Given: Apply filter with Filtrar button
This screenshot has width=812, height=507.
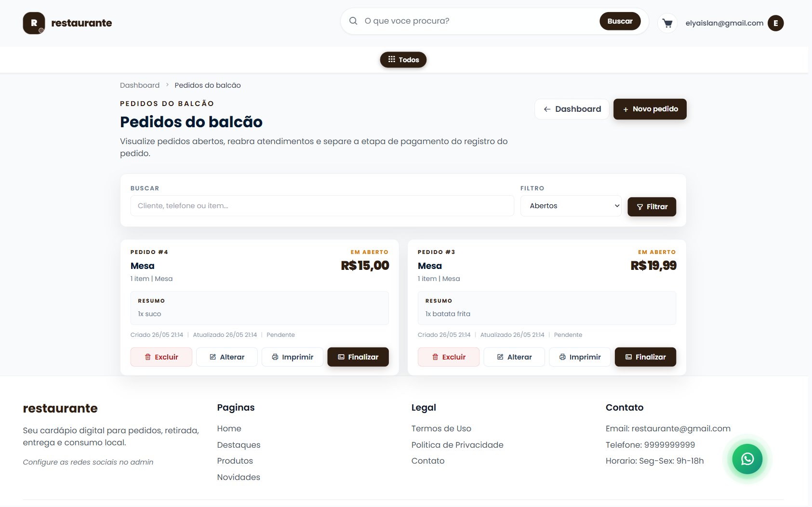Looking at the screenshot, I should [x=652, y=207].
